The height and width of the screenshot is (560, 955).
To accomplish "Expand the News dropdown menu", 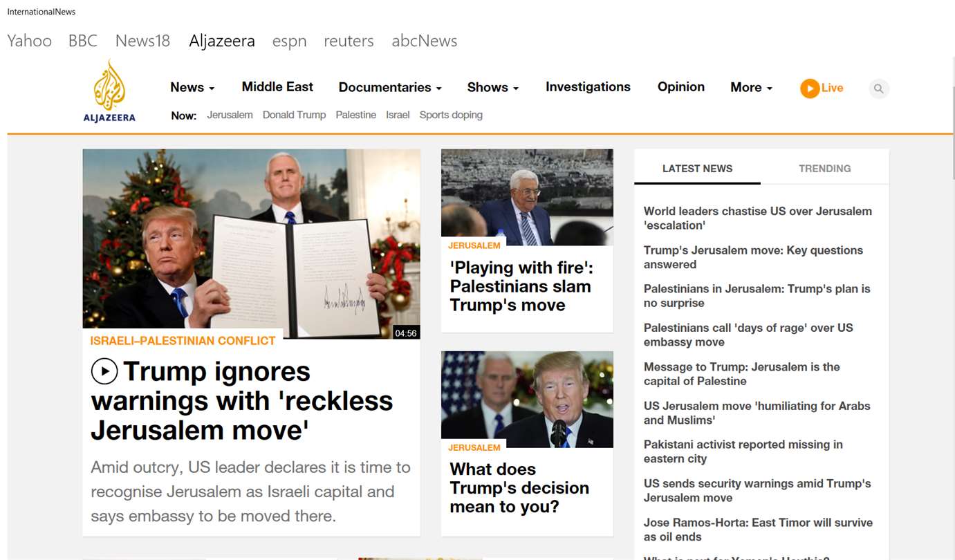I will [192, 87].
